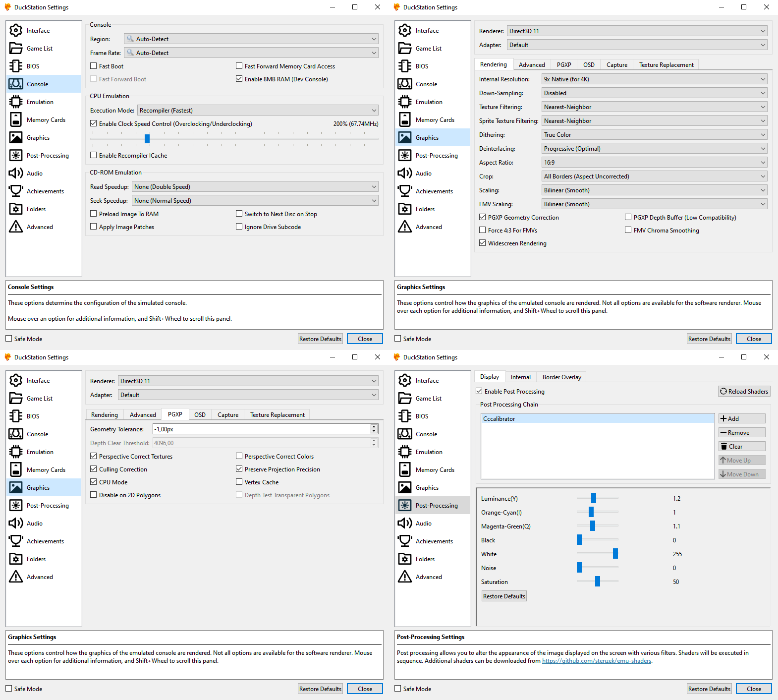Click the Achievements trophy icon in the Console settings window

coord(16,191)
